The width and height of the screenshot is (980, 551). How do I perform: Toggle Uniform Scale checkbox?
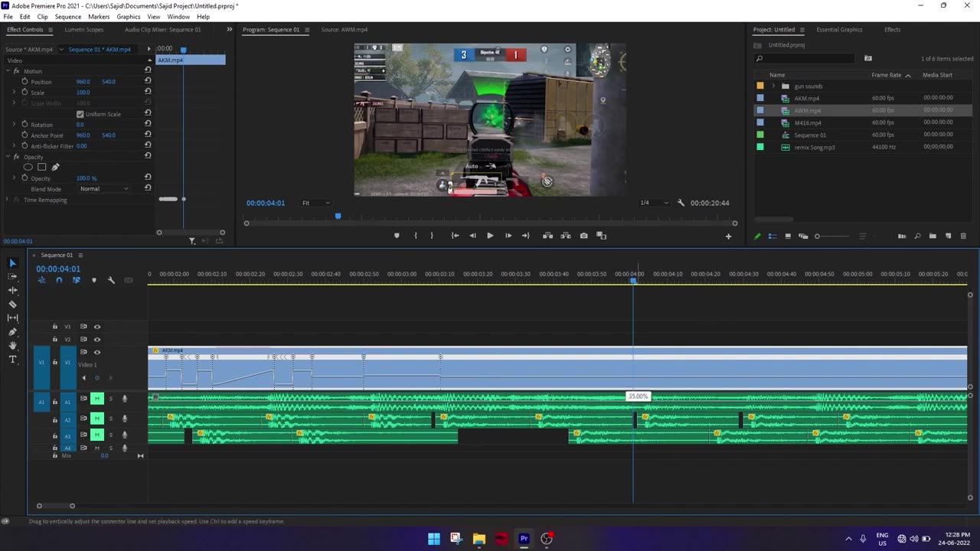(80, 114)
